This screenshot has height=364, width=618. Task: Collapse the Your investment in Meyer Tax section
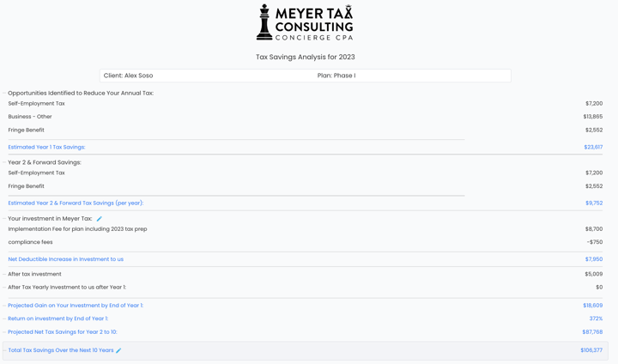point(4,218)
